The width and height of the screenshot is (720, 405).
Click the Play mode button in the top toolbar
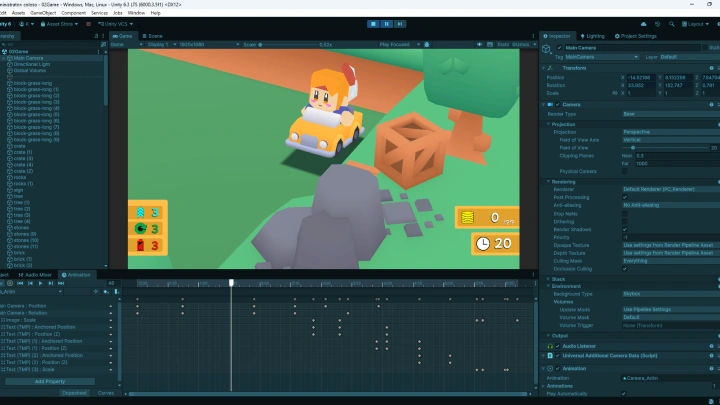click(x=373, y=24)
